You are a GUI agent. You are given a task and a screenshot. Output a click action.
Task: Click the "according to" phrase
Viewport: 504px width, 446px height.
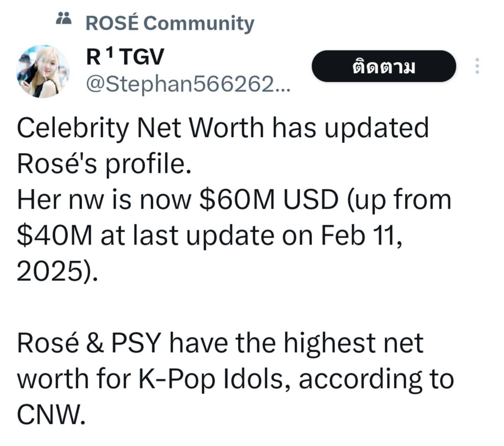pos(376,379)
